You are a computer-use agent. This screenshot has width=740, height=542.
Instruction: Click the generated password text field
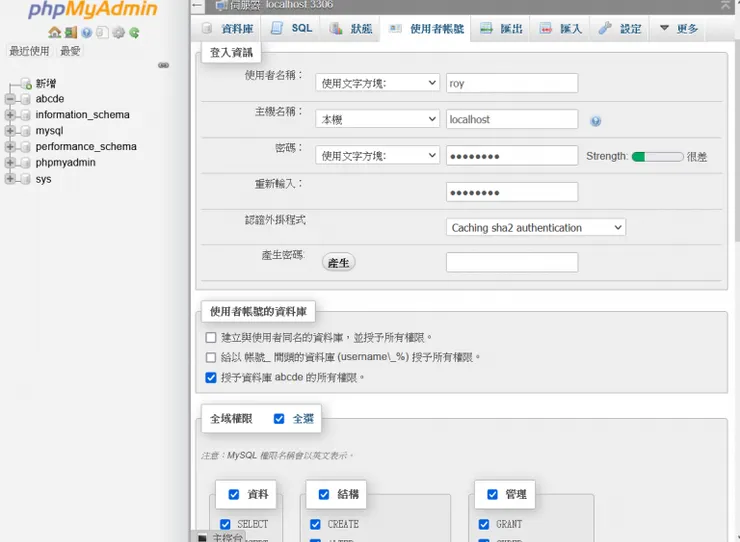tap(512, 262)
